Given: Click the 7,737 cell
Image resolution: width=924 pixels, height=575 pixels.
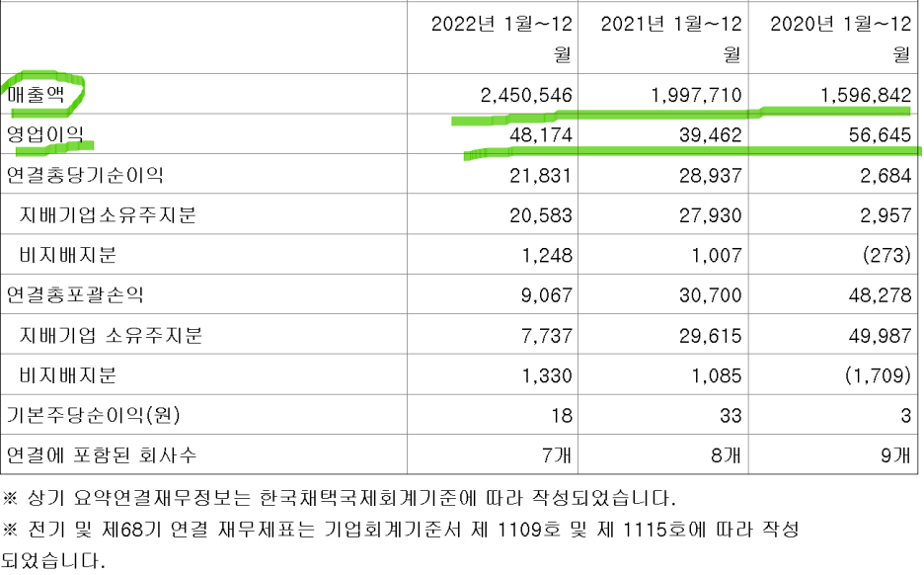Looking at the screenshot, I should tap(547, 336).
